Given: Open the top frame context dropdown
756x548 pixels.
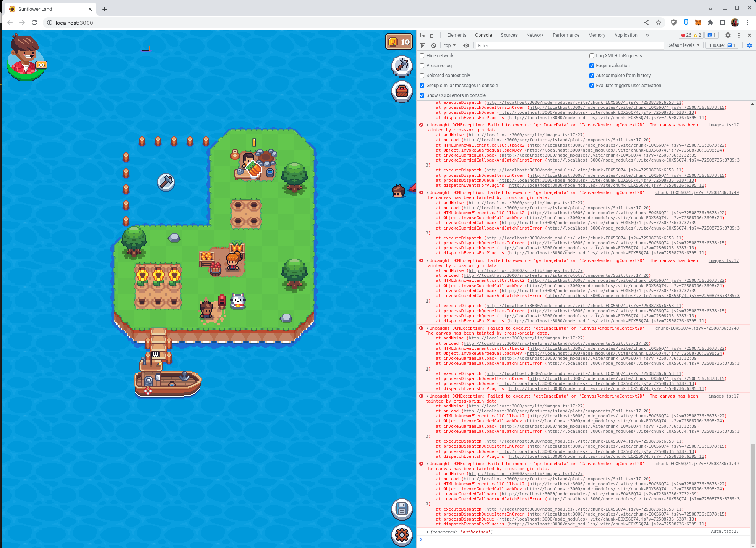Looking at the screenshot, I should tap(449, 45).
